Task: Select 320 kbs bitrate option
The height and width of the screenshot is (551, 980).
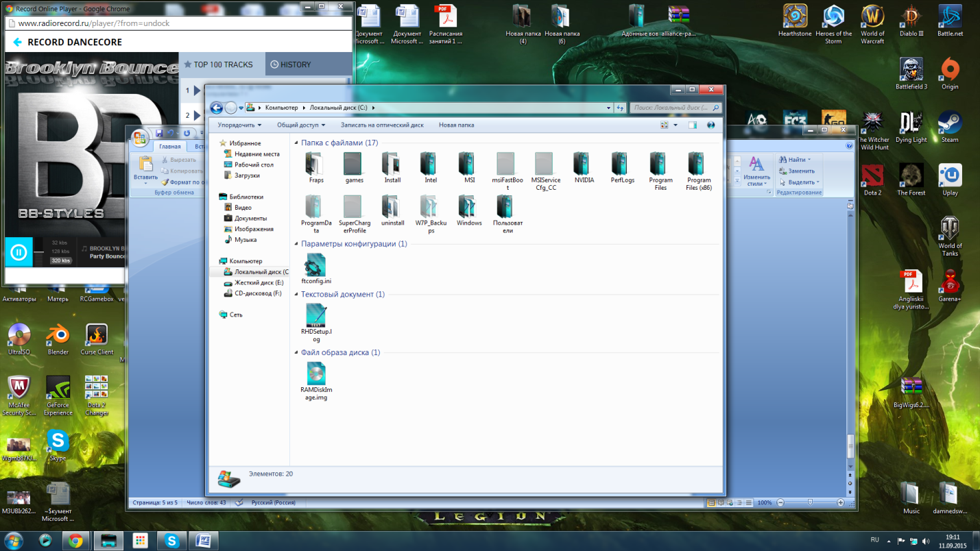Action: tap(61, 260)
